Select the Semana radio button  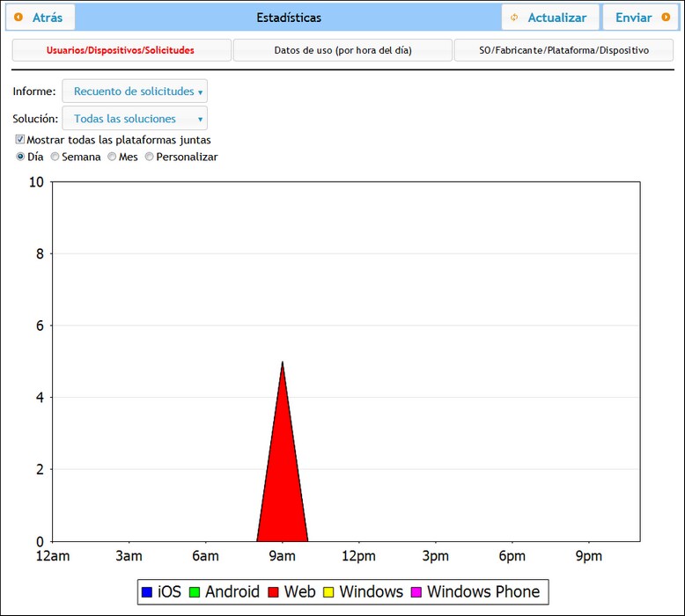pyautogui.click(x=55, y=157)
